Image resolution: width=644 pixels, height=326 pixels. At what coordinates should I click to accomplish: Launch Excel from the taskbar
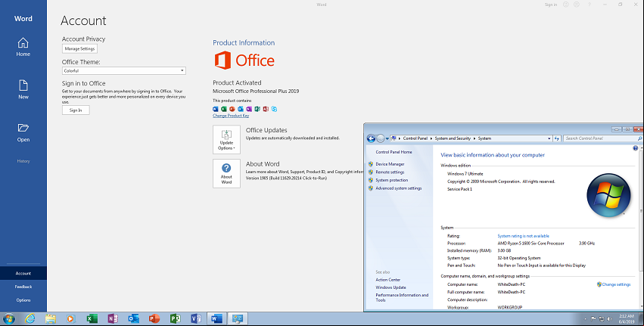[x=92, y=318]
